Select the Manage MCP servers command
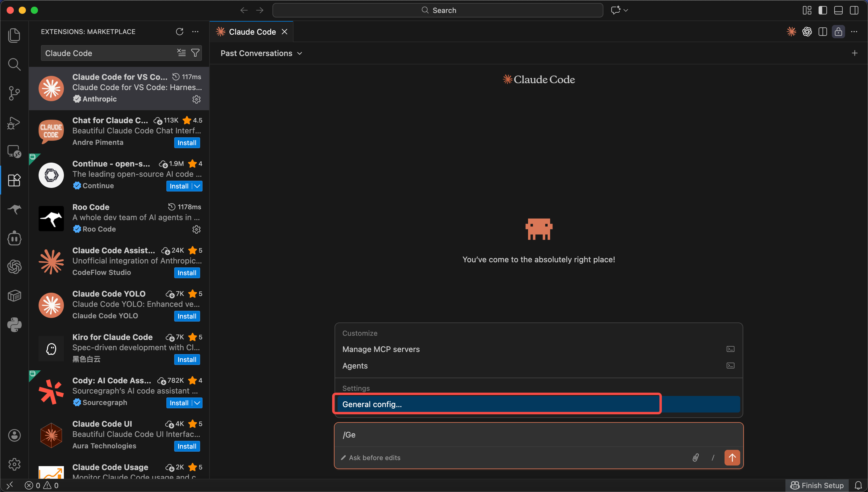 [x=539, y=349]
